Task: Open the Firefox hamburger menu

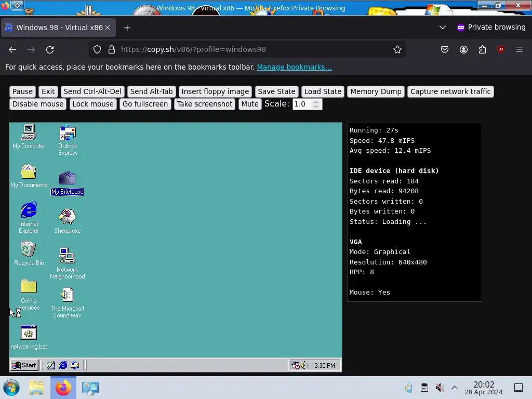Action: [520, 49]
